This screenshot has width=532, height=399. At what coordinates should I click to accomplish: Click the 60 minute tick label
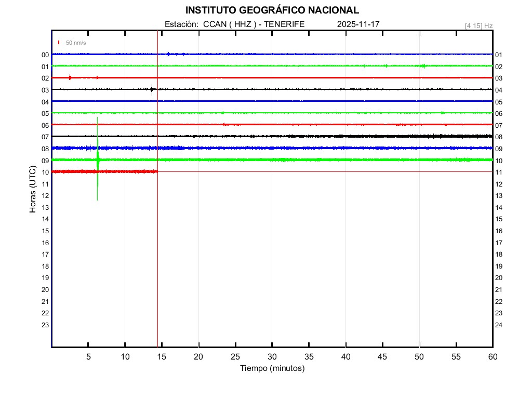click(493, 356)
